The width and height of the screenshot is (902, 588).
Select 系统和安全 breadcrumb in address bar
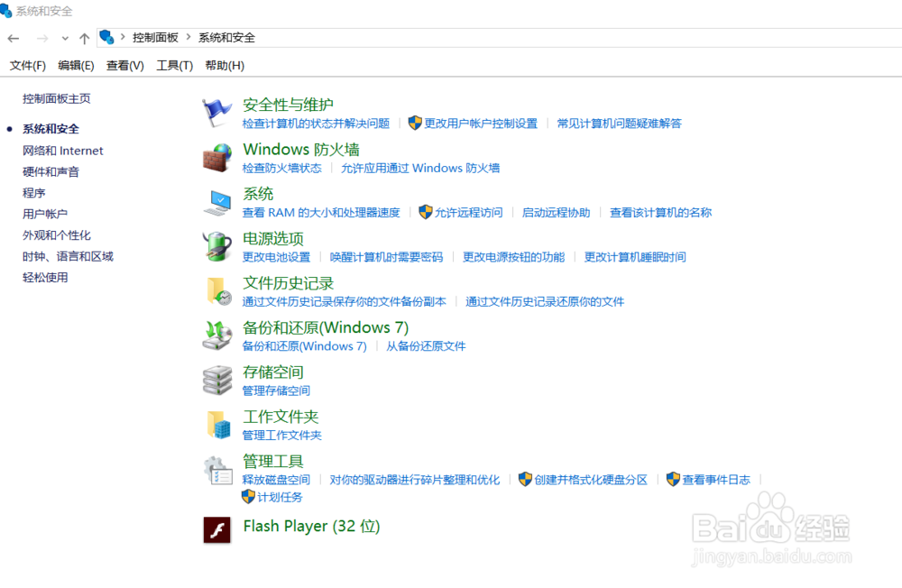click(x=226, y=37)
